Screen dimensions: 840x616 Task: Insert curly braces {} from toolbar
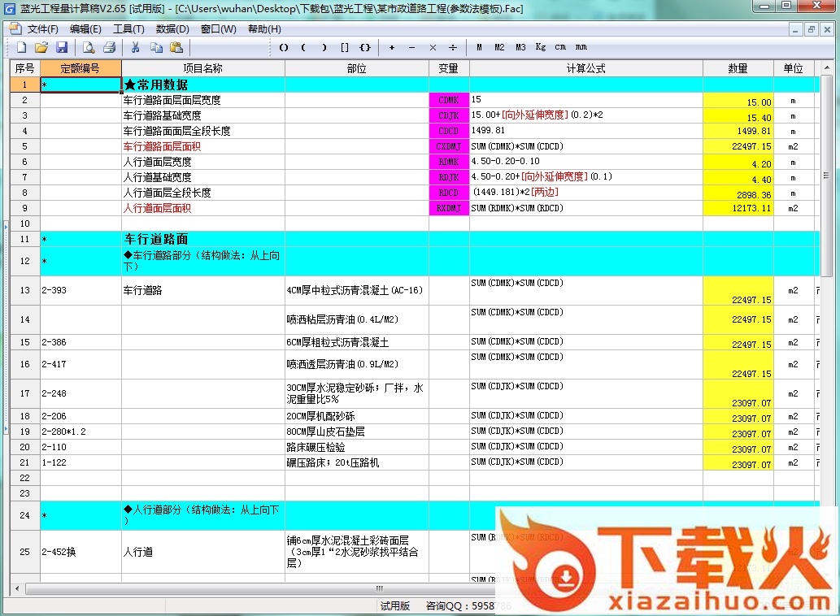tap(365, 48)
